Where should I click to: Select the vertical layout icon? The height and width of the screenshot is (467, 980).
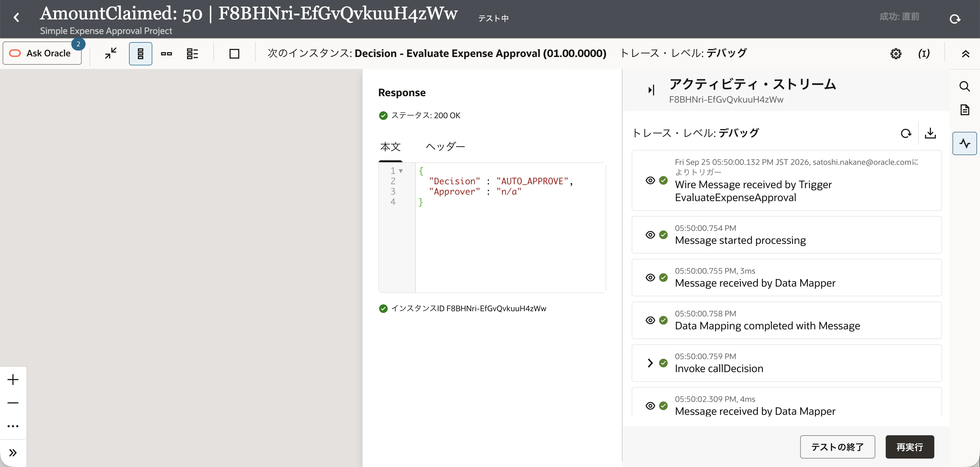140,54
